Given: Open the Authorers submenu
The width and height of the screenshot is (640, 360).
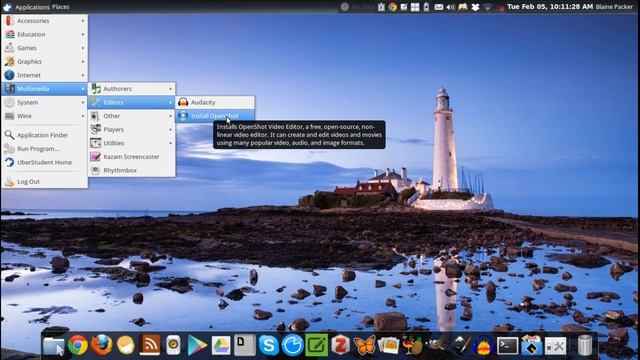Looking at the screenshot, I should 132,89.
